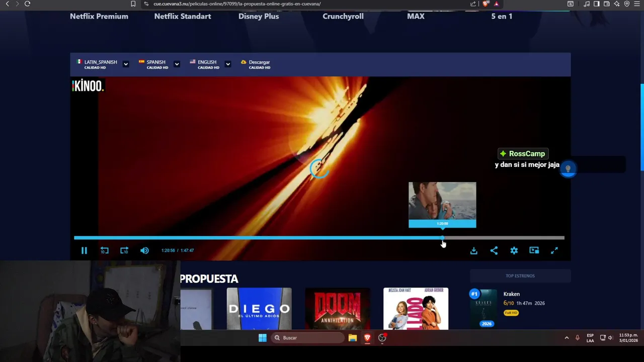Open File Explorer from the taskbar
Screen dimensions: 644x362
pyautogui.click(x=353, y=338)
